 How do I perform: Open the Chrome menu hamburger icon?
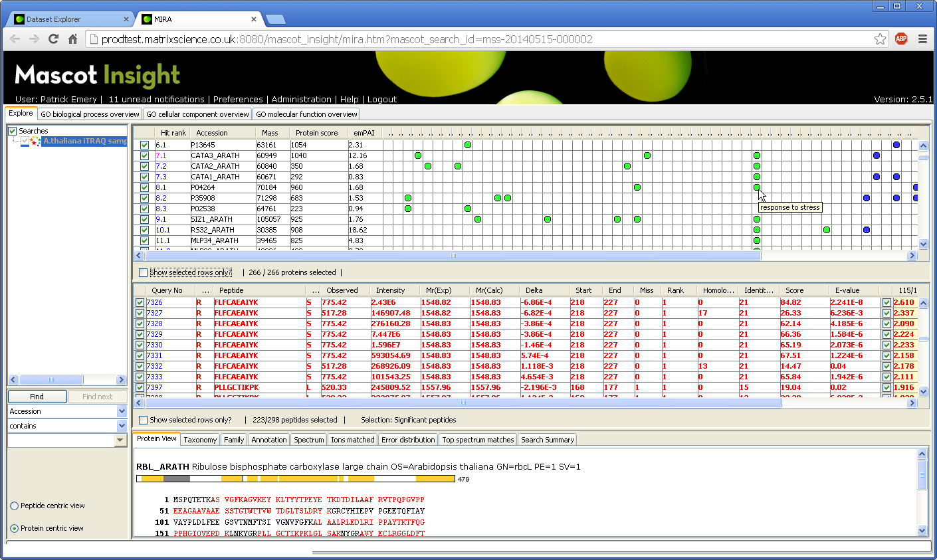922,39
